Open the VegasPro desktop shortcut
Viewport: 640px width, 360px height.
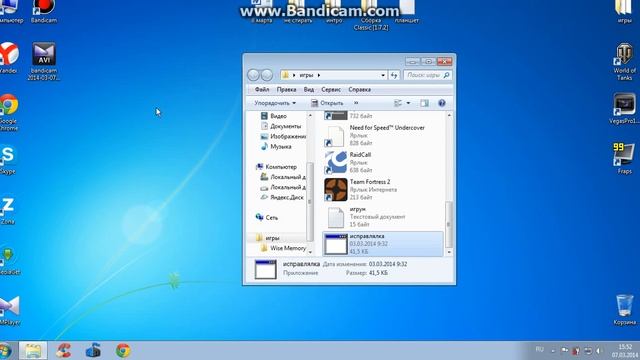pyautogui.click(x=624, y=109)
